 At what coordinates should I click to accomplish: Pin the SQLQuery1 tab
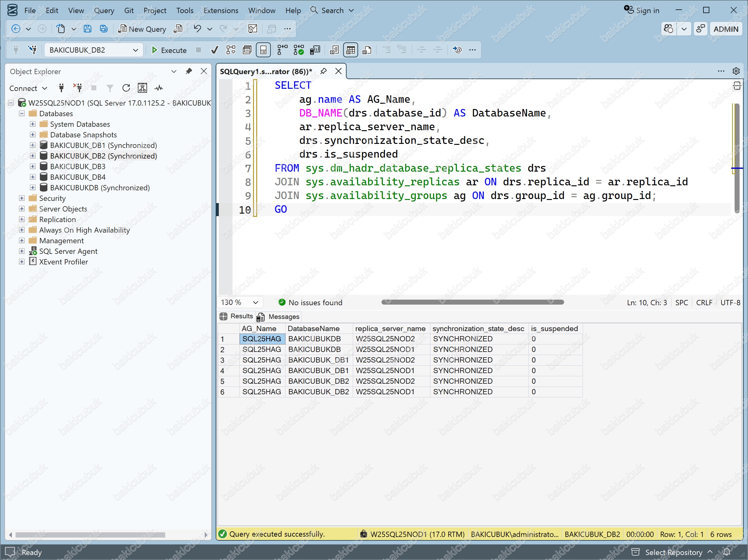point(324,71)
